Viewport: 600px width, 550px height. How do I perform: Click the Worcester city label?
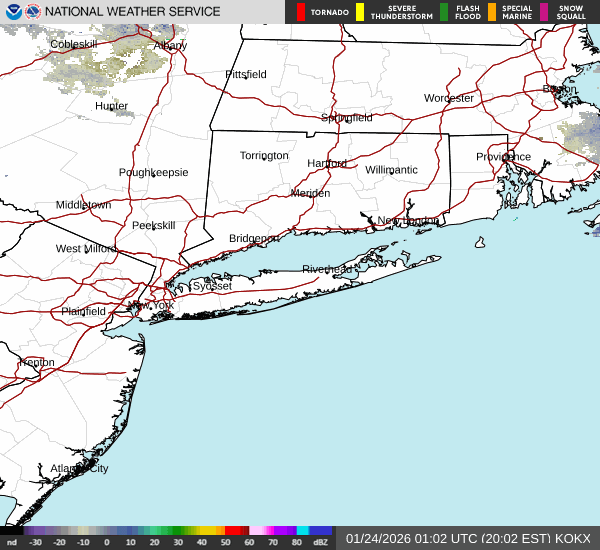click(x=448, y=98)
